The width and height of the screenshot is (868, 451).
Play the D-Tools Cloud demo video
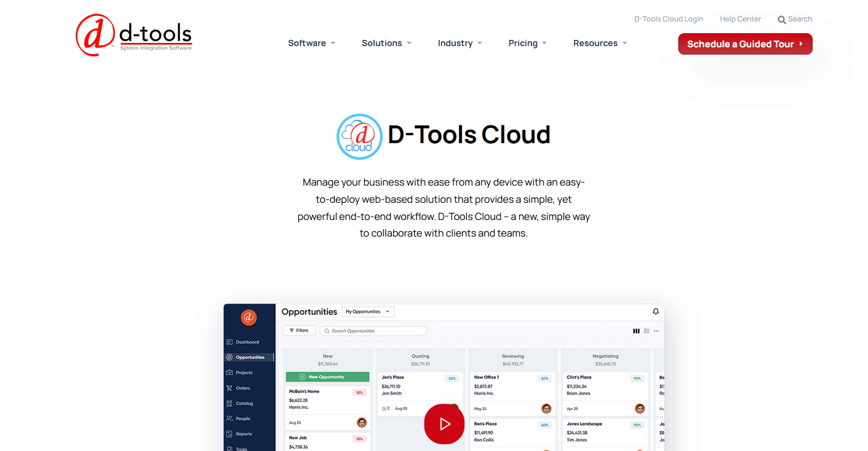coord(444,424)
